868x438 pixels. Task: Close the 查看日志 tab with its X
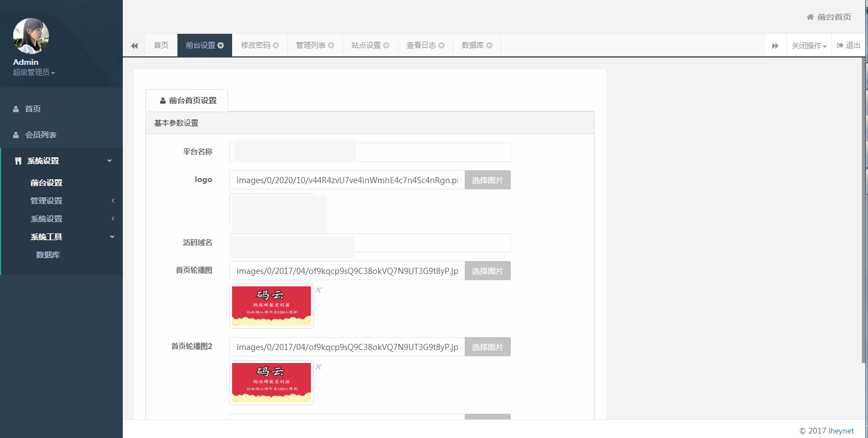(x=442, y=45)
